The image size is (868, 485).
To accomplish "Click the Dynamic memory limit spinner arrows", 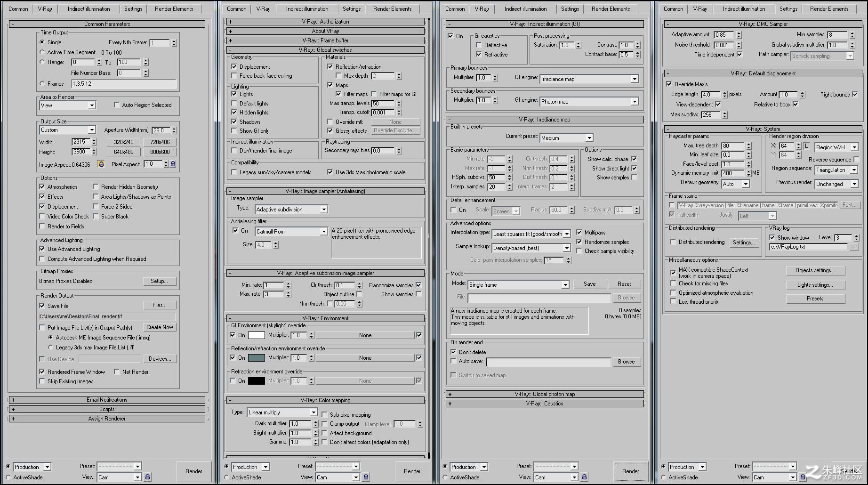I will [748, 173].
